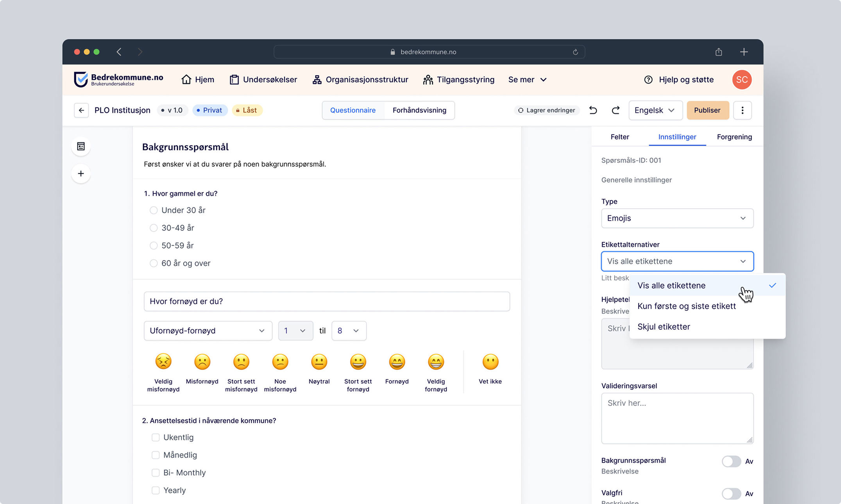Image resolution: width=841 pixels, height=504 pixels.
Task: Toggle the Bakgrunnsspørsmål switch on
Action: point(731,461)
